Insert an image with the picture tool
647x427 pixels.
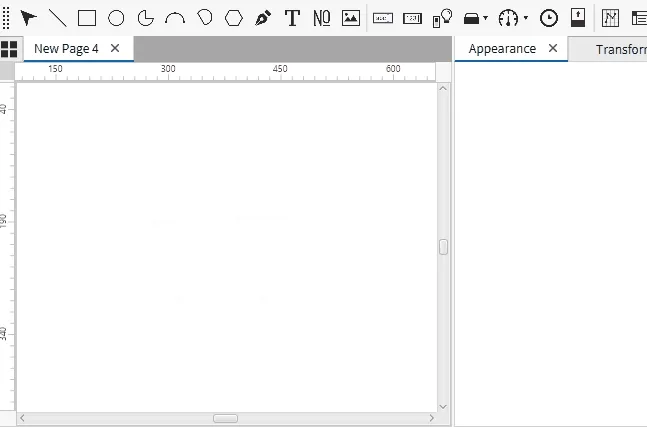click(x=351, y=18)
